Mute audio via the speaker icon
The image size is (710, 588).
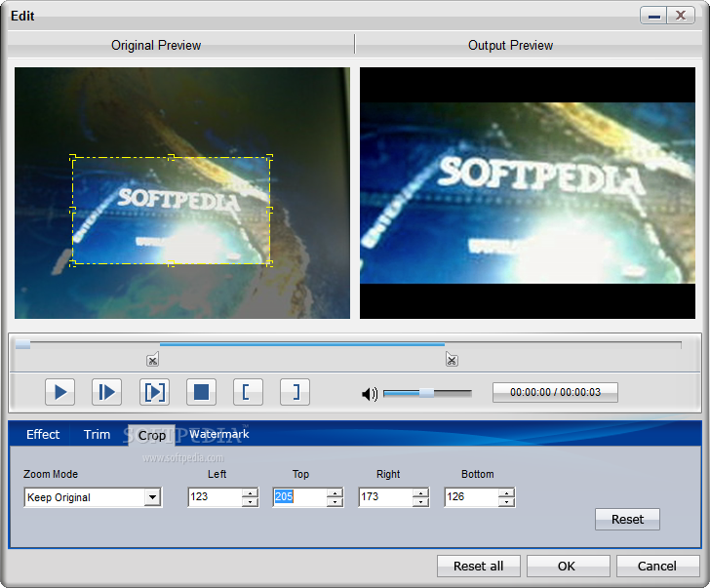coord(369,394)
